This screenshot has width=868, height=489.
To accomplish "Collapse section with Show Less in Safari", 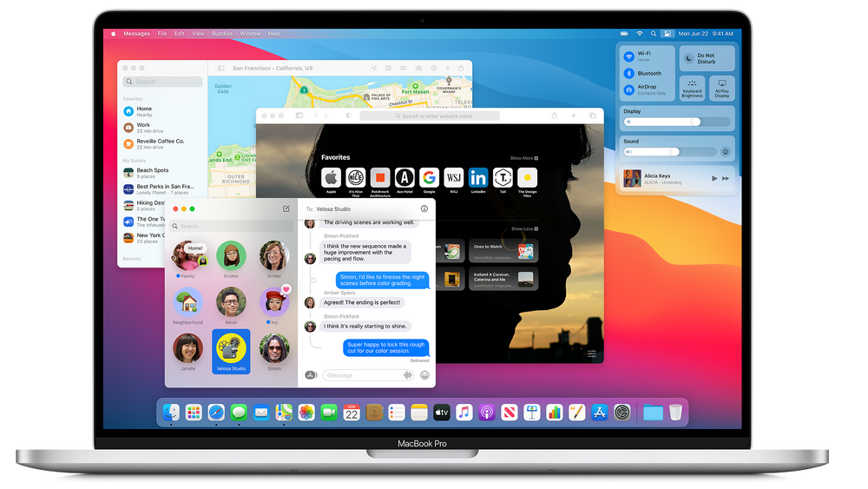I will pos(524,228).
